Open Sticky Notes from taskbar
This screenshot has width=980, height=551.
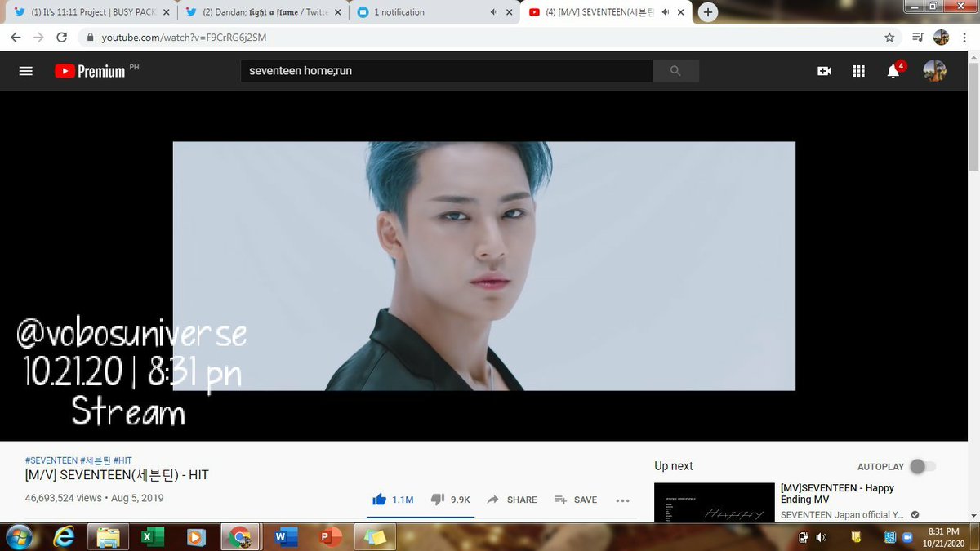tap(376, 537)
